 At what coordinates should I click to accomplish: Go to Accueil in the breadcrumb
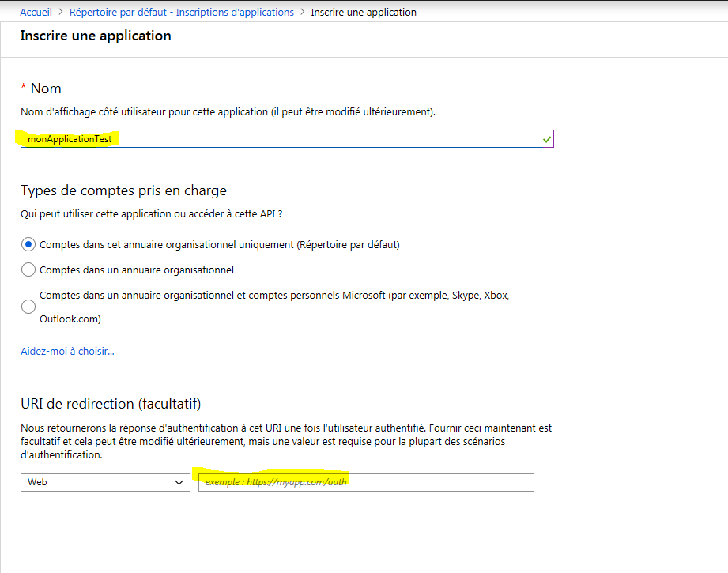point(36,12)
